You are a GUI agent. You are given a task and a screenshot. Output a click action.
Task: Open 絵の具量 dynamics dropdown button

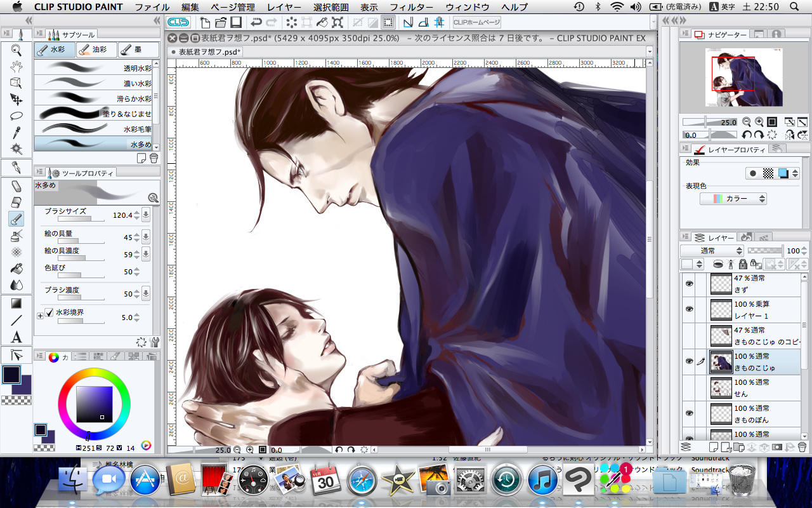tap(145, 237)
